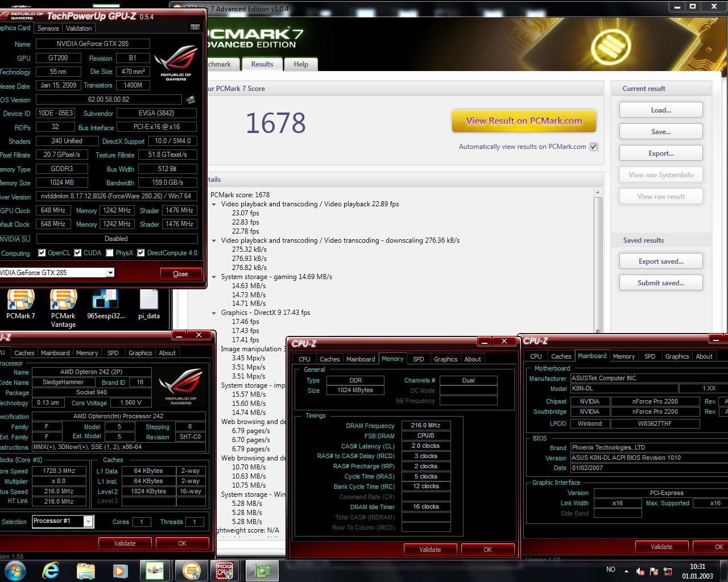Collapse System storage gaming 14.69 MB/s row
The height and width of the screenshot is (582, 728).
point(214,277)
